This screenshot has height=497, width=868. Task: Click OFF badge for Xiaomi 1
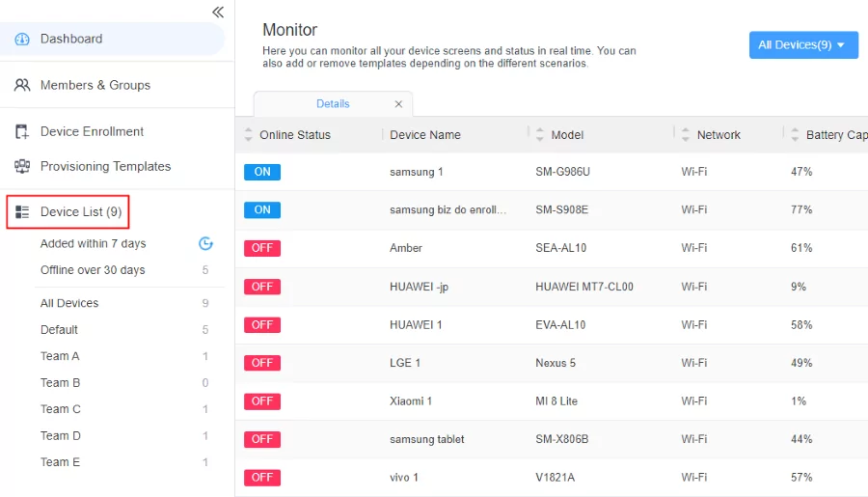(262, 401)
